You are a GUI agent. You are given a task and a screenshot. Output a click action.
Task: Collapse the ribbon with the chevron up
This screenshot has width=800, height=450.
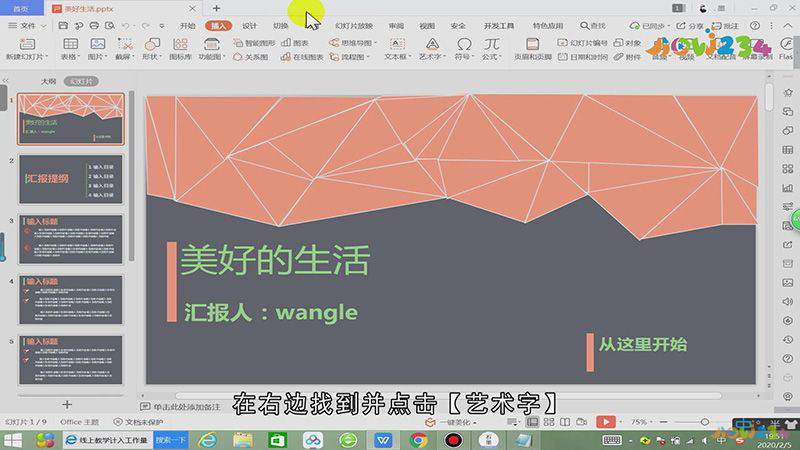(x=789, y=26)
